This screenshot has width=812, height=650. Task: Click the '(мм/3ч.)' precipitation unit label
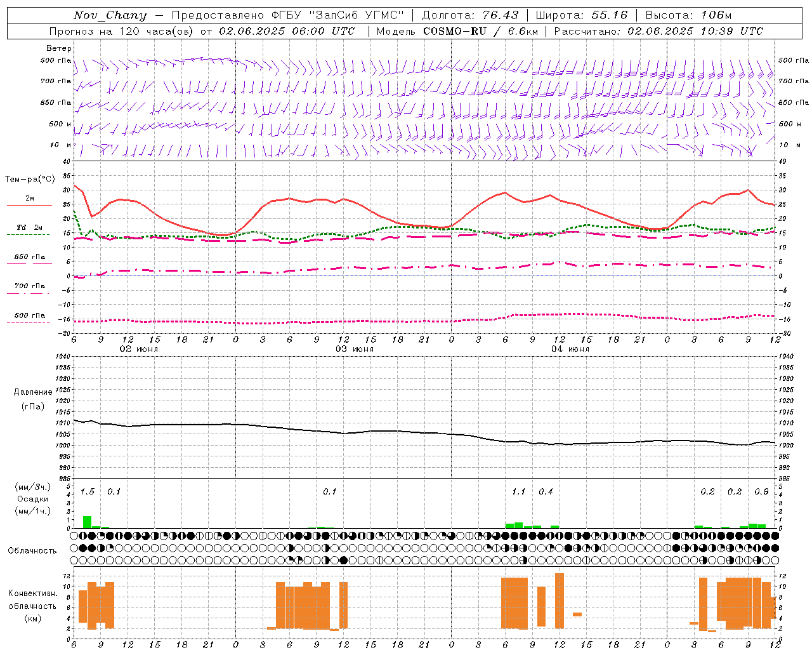[x=33, y=487]
